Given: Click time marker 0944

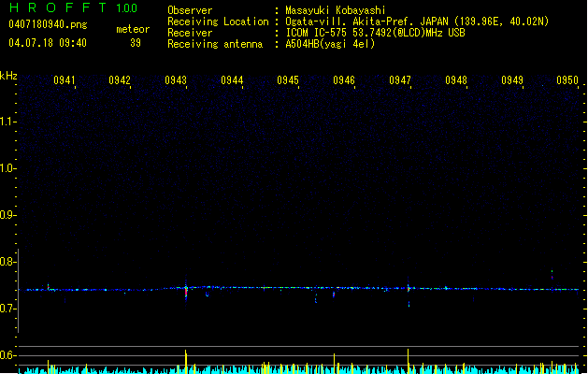Looking at the screenshot, I should [232, 80].
